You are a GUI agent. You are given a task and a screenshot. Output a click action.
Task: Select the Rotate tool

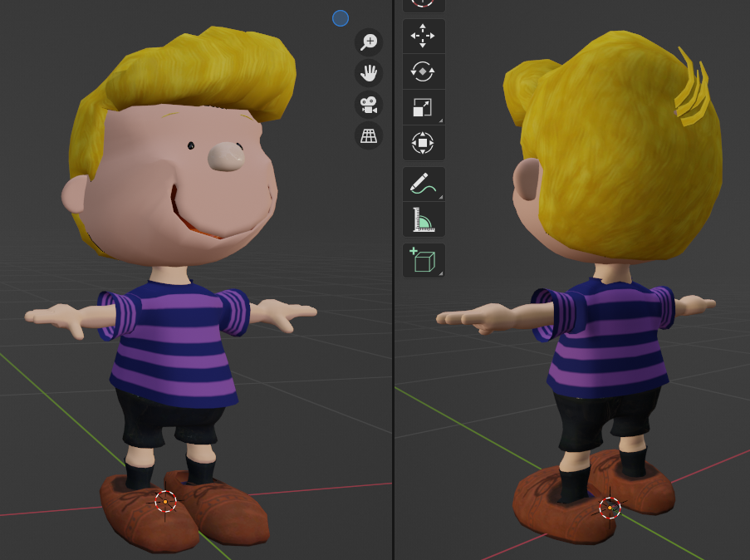point(424,71)
